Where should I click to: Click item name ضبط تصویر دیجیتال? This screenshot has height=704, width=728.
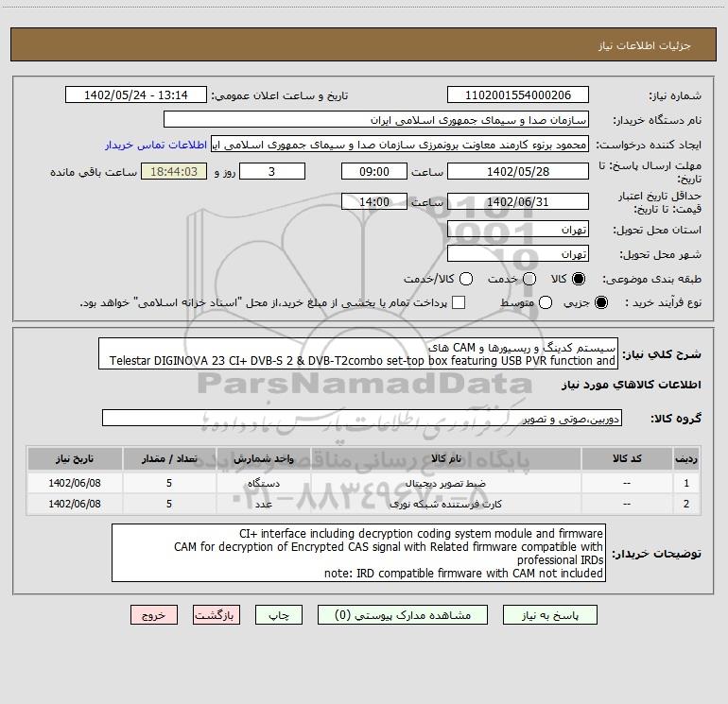pyautogui.click(x=445, y=483)
